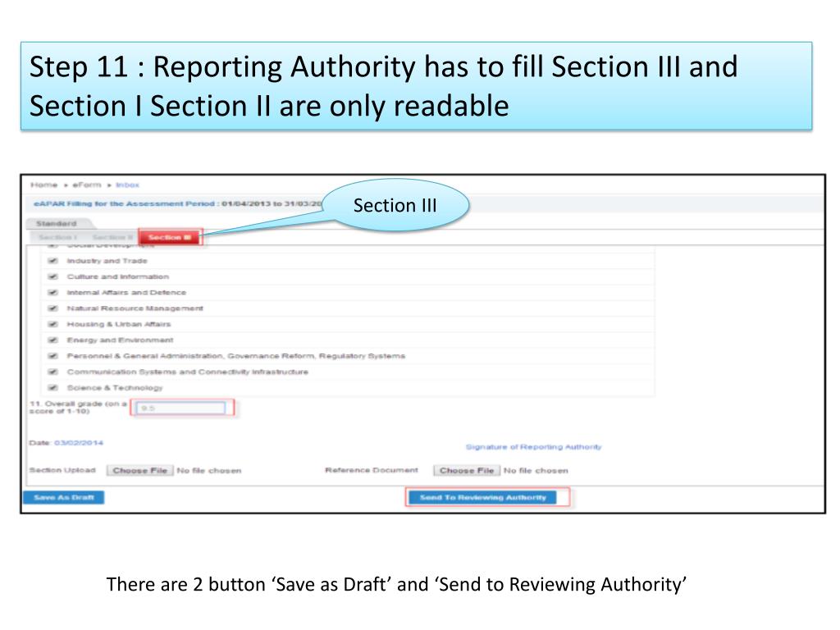Toggle Internal Affairs and Defence checkbox
This screenshot has width=840, height=630.
pos(52,293)
